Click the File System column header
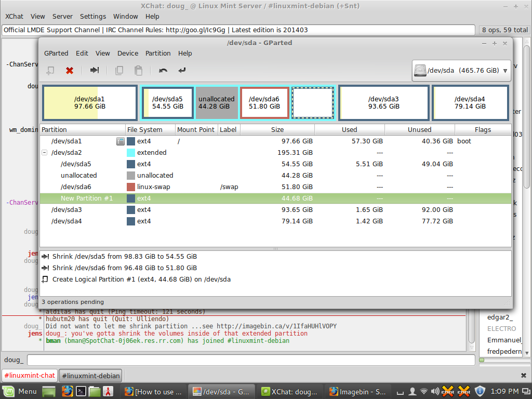532x399 pixels. coord(150,129)
